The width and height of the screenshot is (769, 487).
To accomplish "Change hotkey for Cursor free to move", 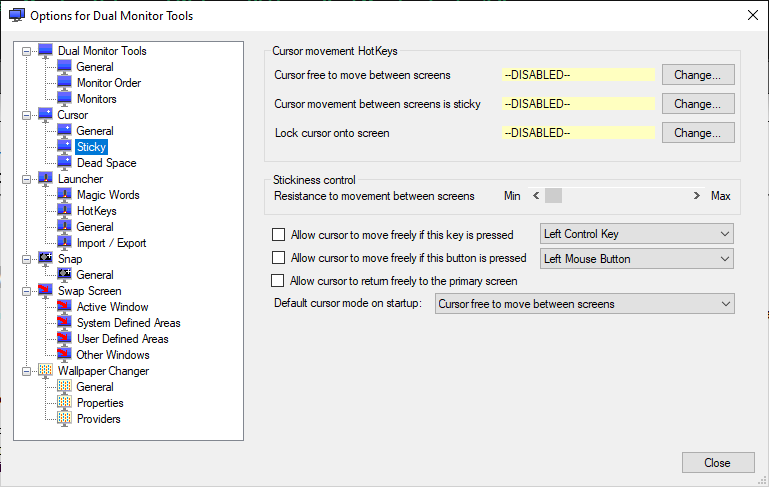I will 698,75.
